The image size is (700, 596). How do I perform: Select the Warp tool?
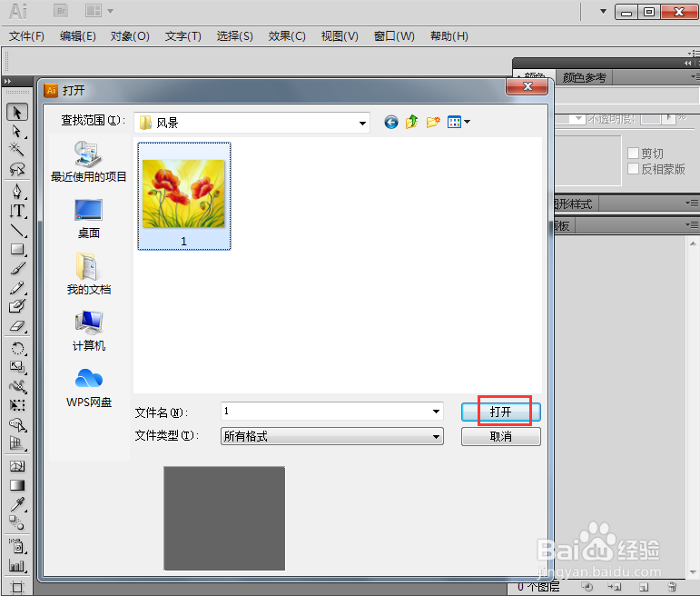17,386
